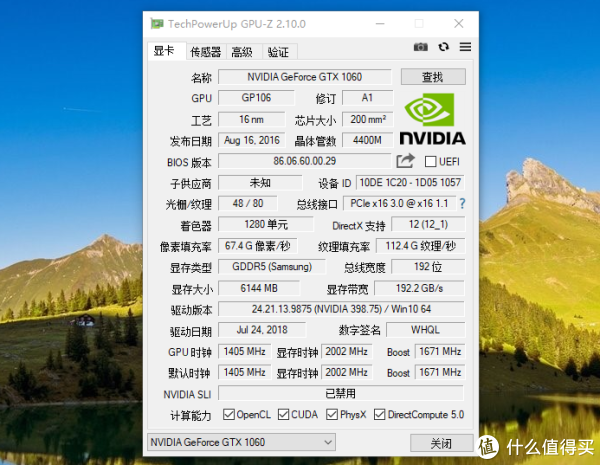Image resolution: width=600 pixels, height=465 pixels.
Task: Minimize the GPU-Z window
Action: (380, 24)
